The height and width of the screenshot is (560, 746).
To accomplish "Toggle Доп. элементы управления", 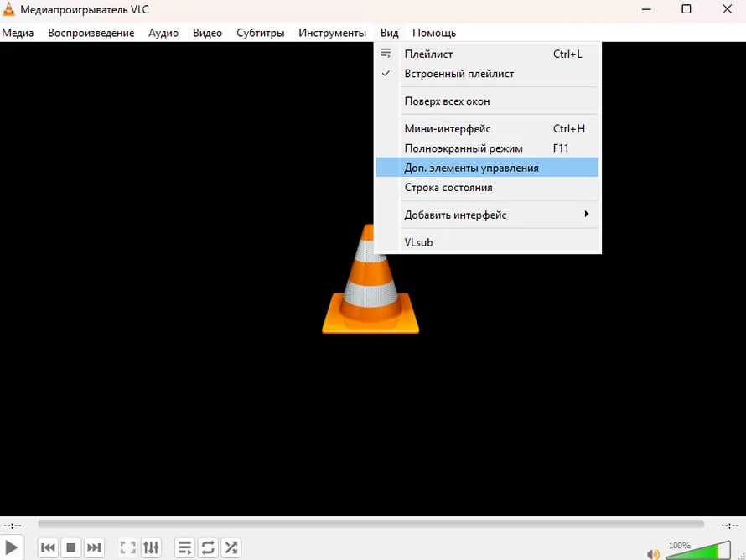I will [x=487, y=168].
